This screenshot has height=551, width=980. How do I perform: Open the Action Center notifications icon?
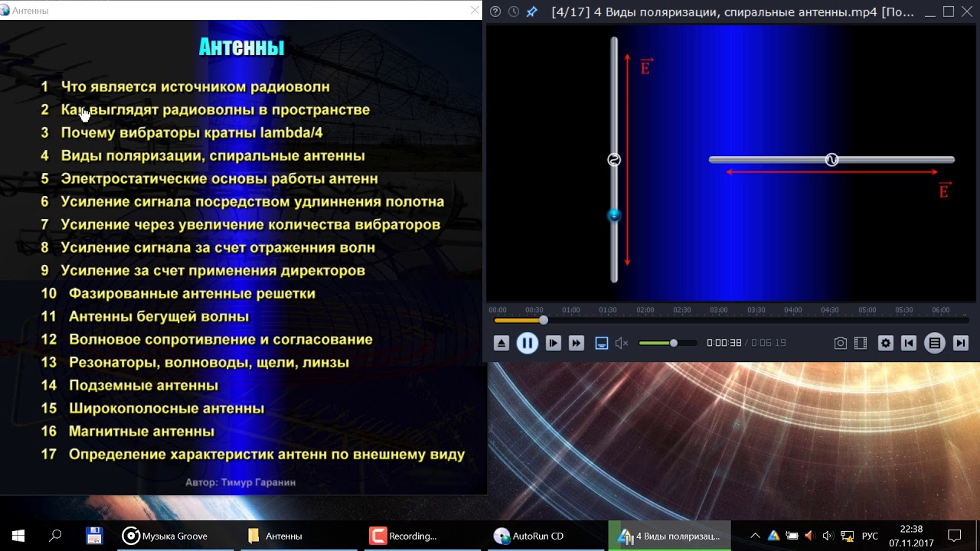[x=955, y=536]
